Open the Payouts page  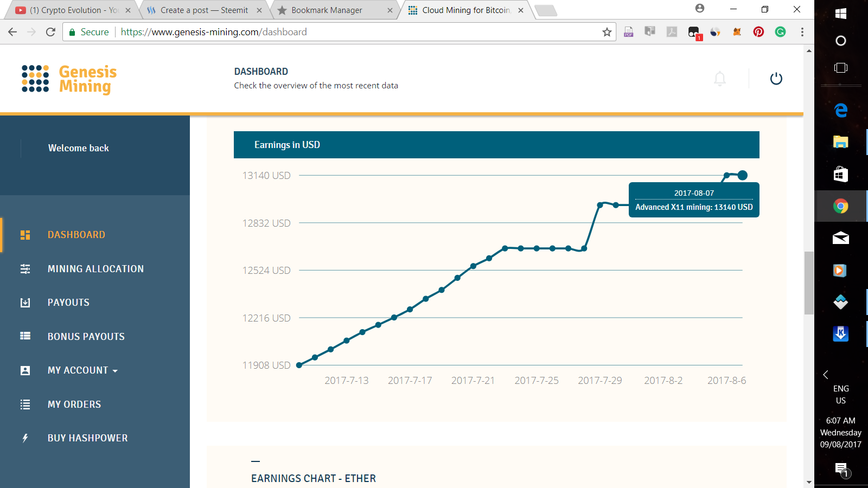tap(68, 303)
